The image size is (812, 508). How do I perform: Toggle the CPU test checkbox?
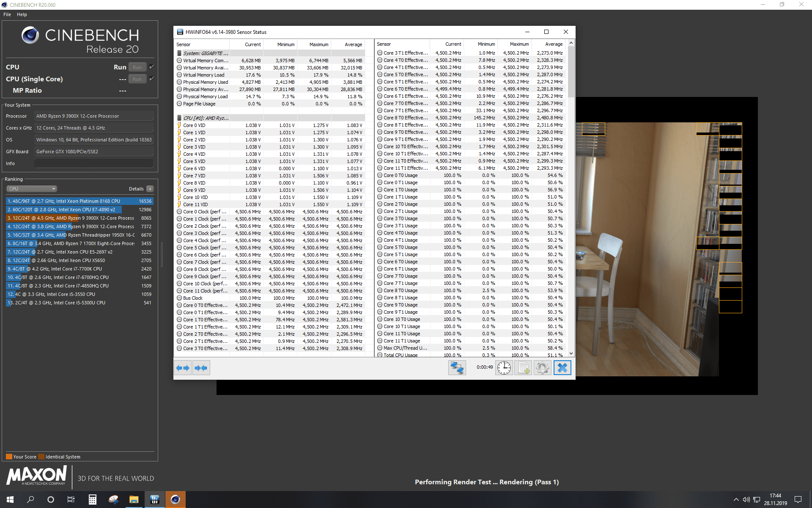pyautogui.click(x=151, y=67)
